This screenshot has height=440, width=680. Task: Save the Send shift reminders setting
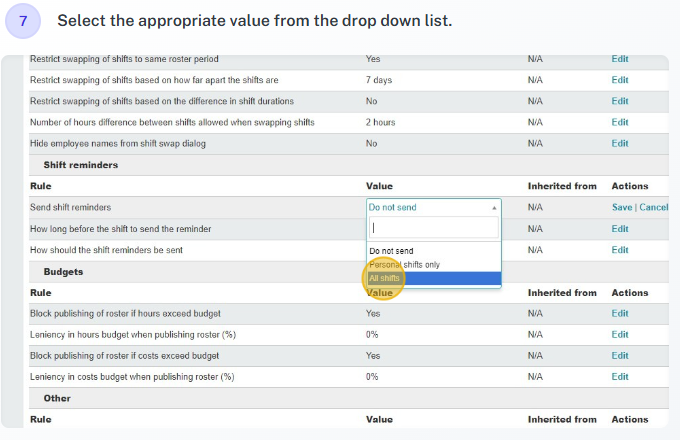click(622, 207)
